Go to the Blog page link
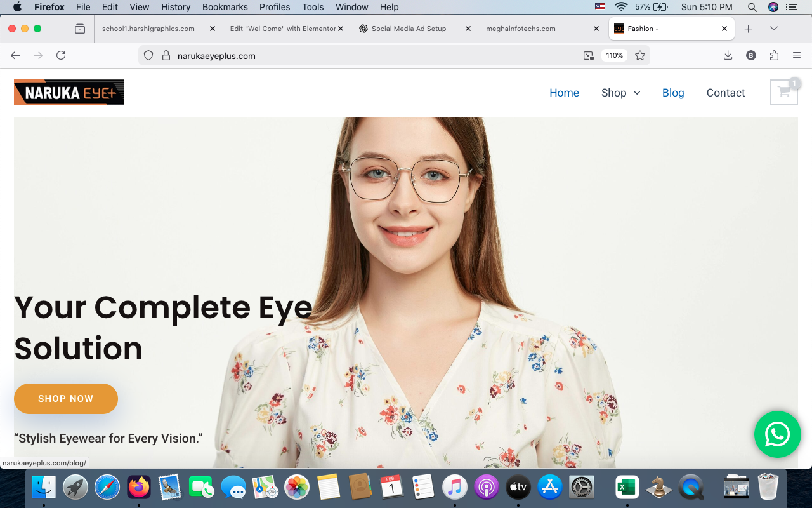The image size is (812, 508). pyautogui.click(x=672, y=93)
